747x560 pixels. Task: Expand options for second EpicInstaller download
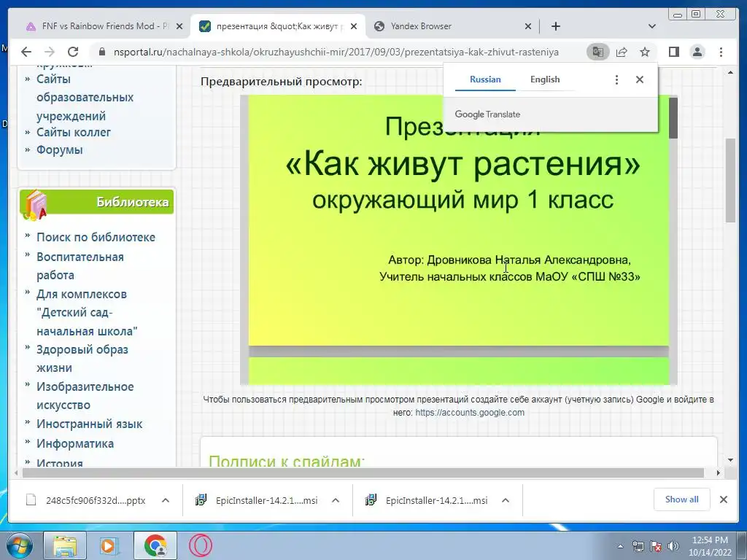click(506, 500)
